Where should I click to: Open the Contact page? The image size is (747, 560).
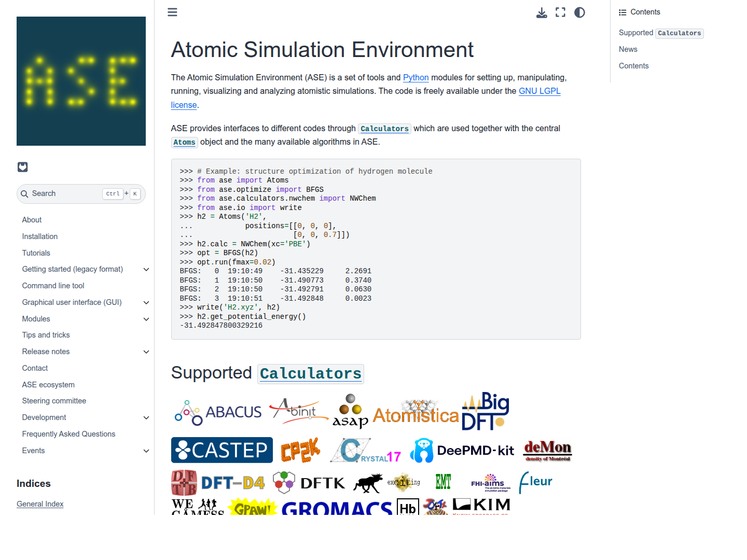tap(35, 368)
